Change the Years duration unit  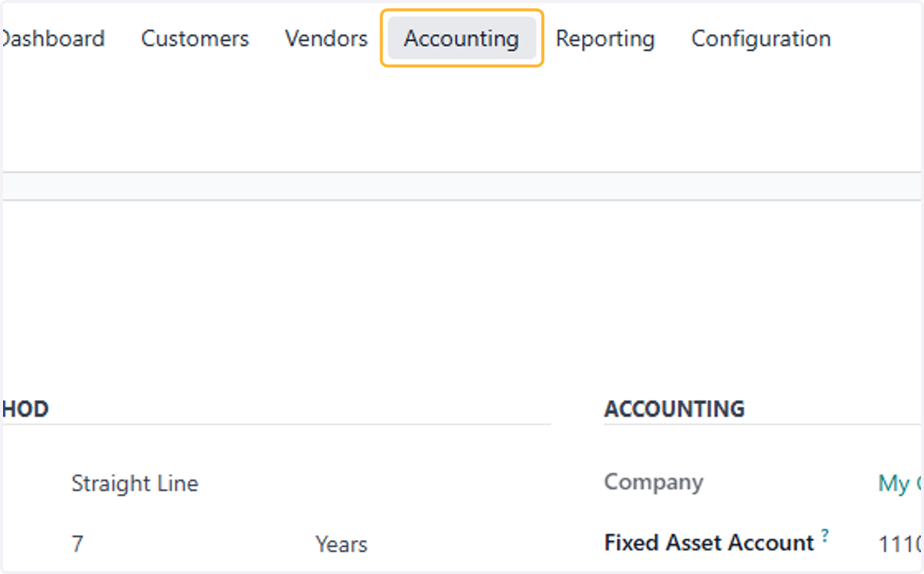coord(341,544)
